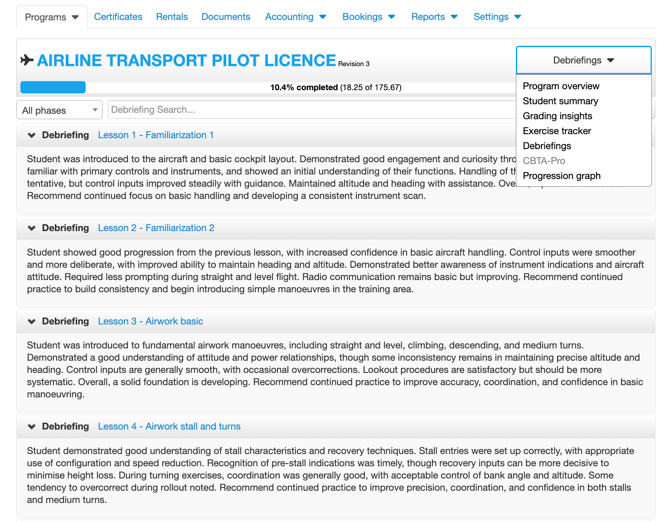The image size is (670, 522).
Task: Go to the Certificates tab
Action: pos(118,17)
